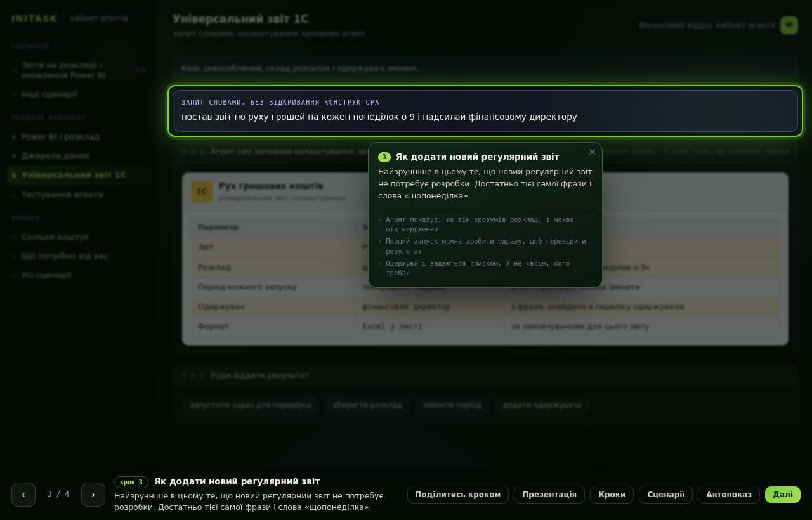The width and height of the screenshot is (812, 520).
Task: Select the Одержувач parameter cell
Action: click(273, 306)
